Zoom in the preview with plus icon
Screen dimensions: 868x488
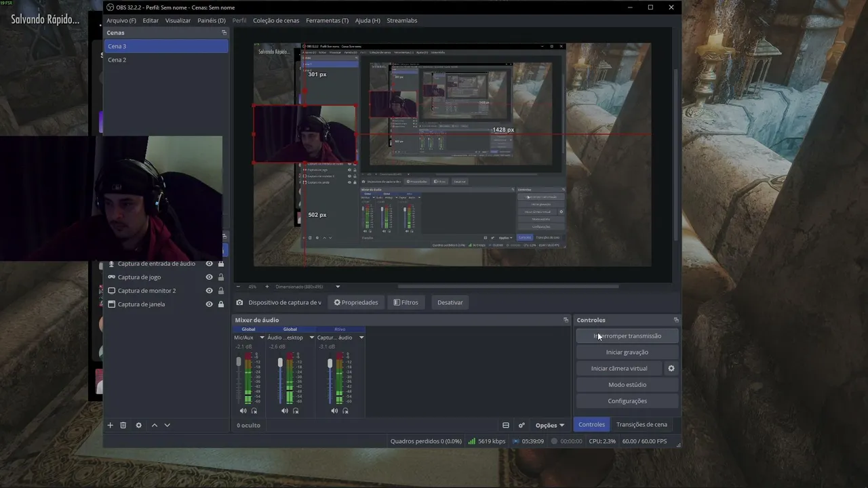click(267, 287)
